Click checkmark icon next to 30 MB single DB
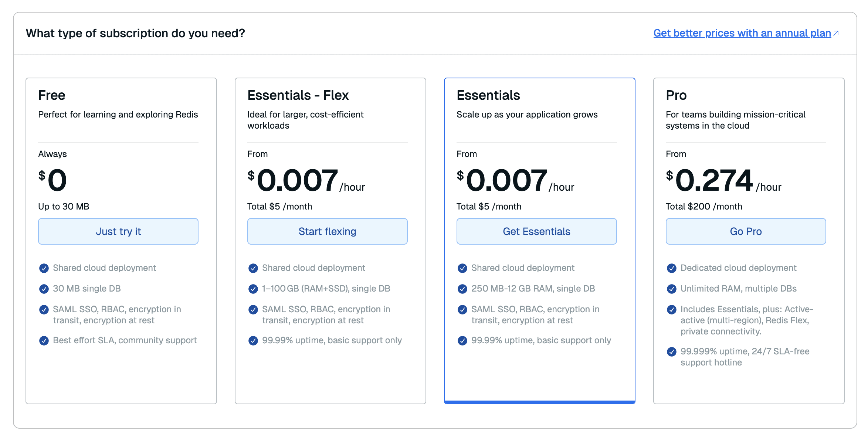The width and height of the screenshot is (868, 439). click(44, 289)
